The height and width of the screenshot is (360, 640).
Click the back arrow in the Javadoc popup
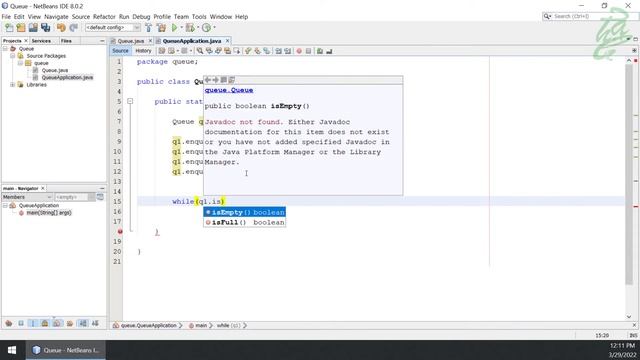207,80
